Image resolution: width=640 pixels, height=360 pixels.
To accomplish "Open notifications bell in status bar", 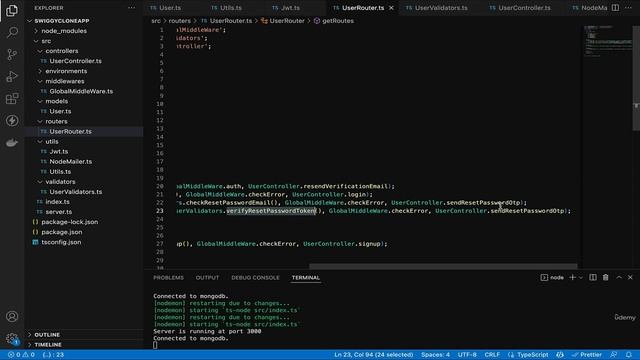I will 629,355.
